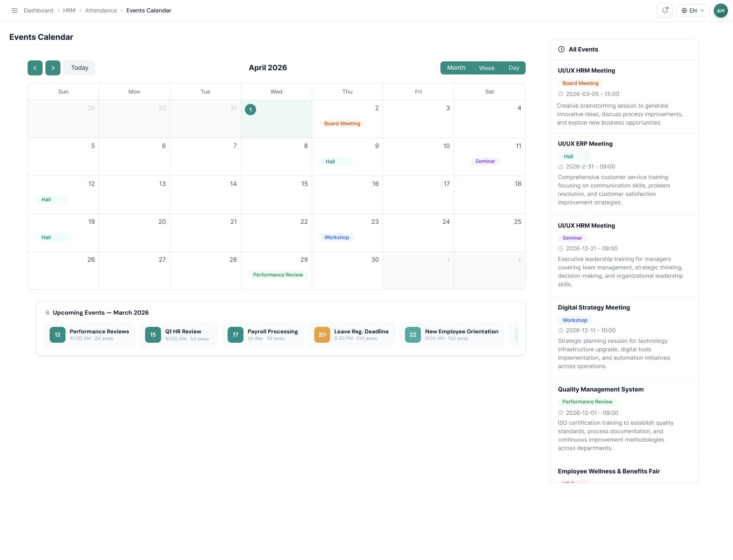Open the EN language dropdown
Viewport: 733px width, 560px height.
click(x=693, y=10)
